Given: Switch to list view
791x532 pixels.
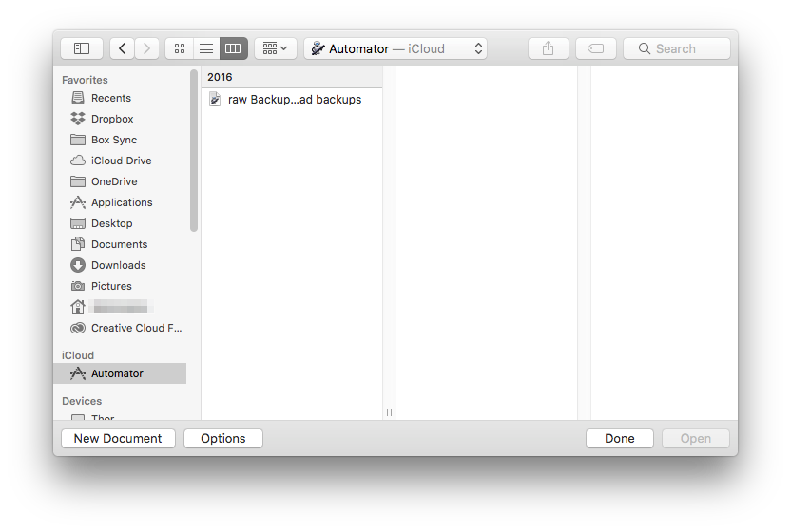Looking at the screenshot, I should tap(206, 48).
